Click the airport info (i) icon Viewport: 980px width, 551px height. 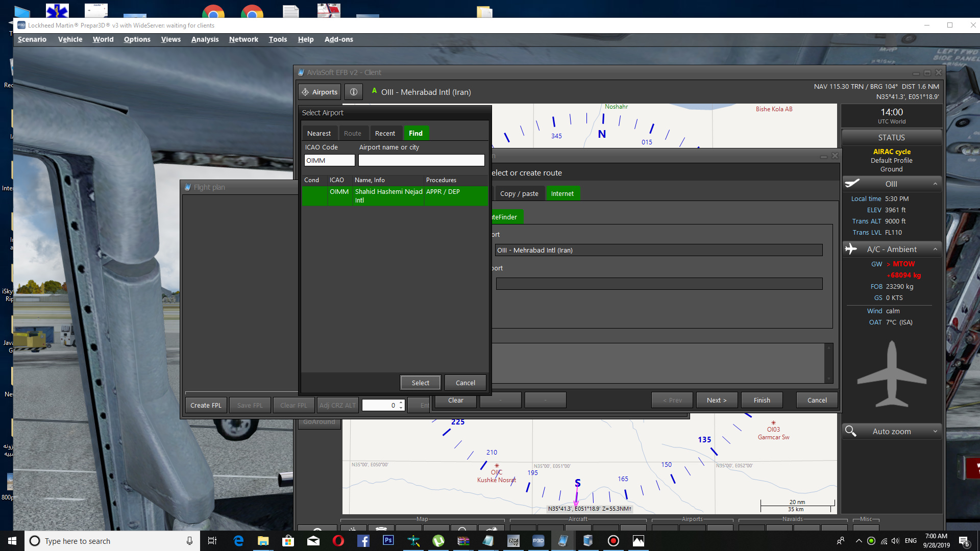(353, 92)
